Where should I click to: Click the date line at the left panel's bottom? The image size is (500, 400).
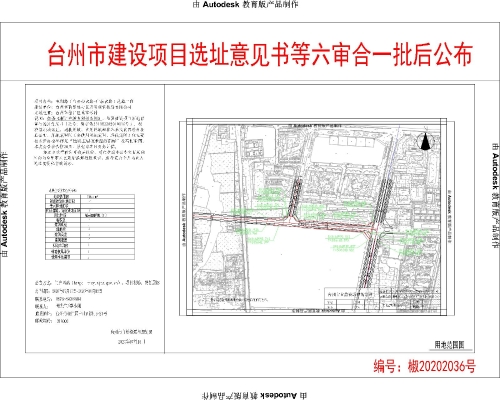(132, 342)
